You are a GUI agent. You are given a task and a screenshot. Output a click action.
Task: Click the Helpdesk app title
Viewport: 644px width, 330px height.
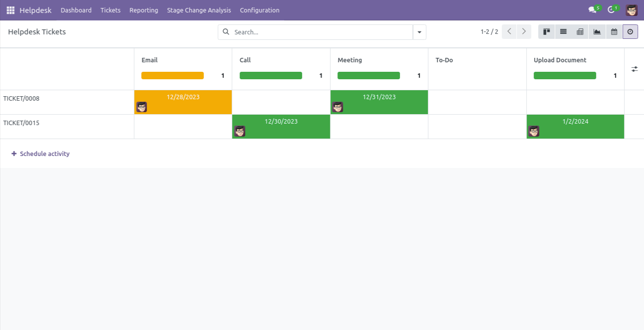(36, 10)
